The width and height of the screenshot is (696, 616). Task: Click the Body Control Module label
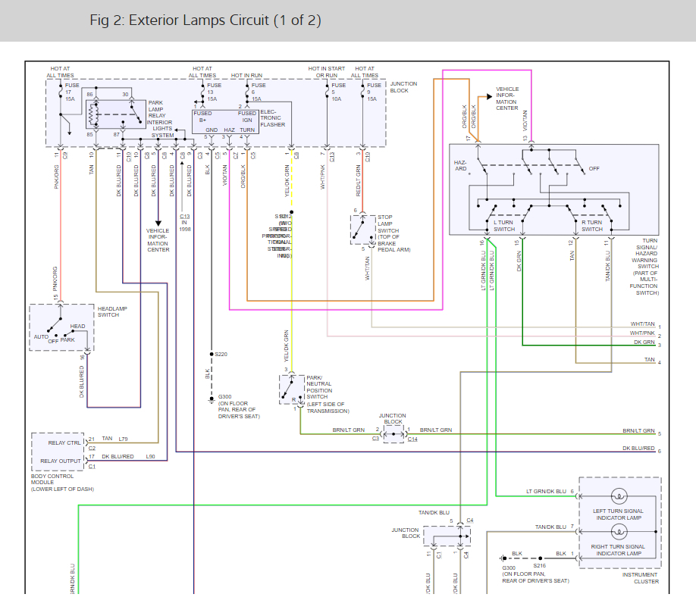point(62,483)
